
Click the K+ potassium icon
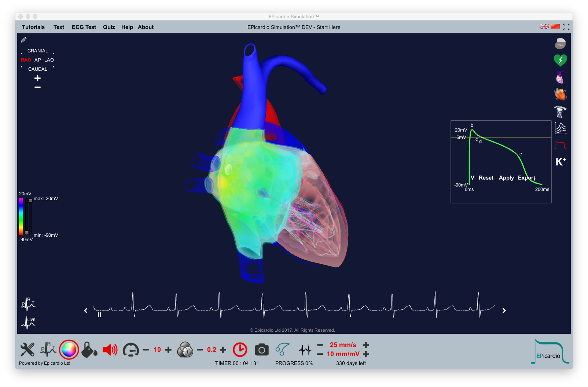point(561,162)
